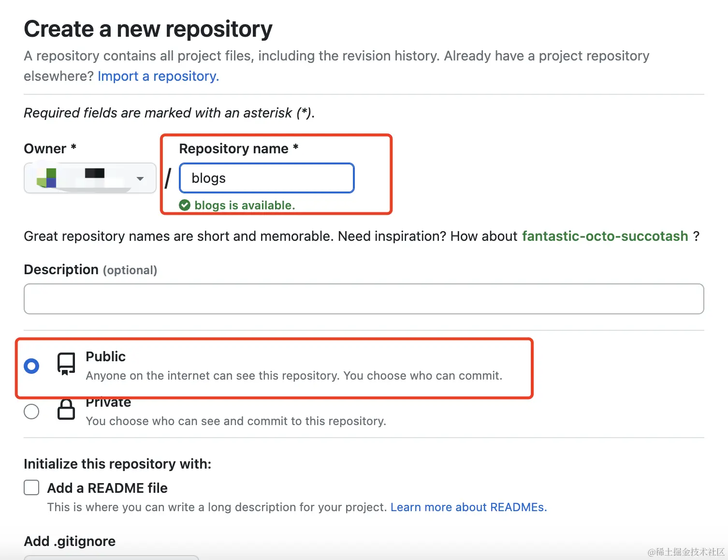Click the Repository name input field
The image size is (728, 560).
click(x=267, y=178)
